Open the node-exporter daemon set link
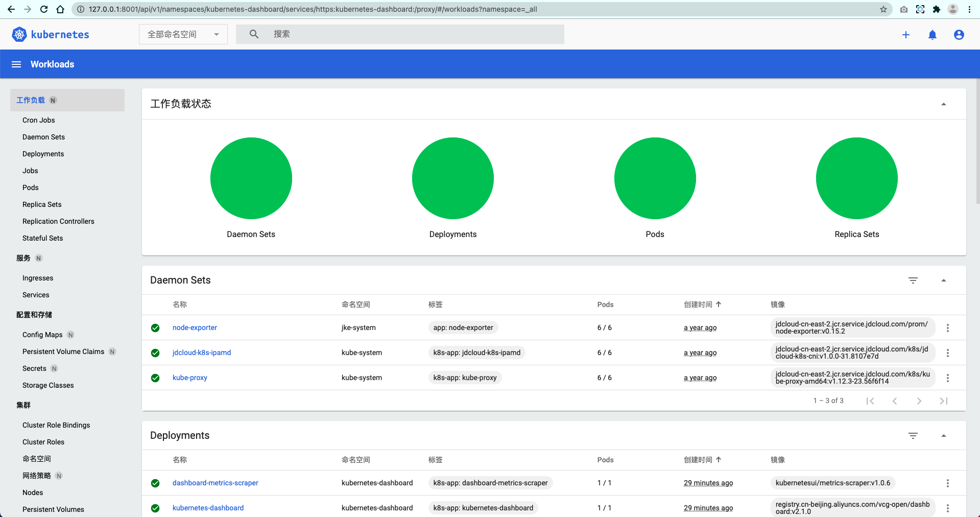980x517 pixels. [195, 328]
